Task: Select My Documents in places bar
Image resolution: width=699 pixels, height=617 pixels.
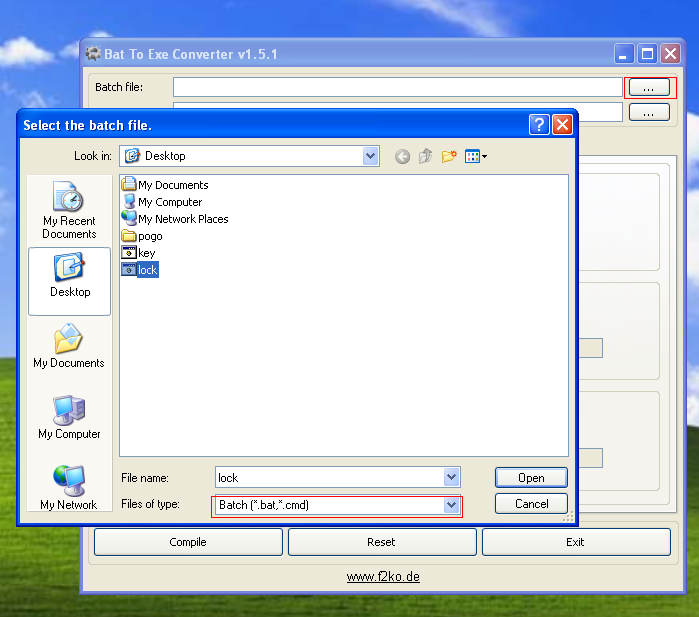Action: coord(69,347)
